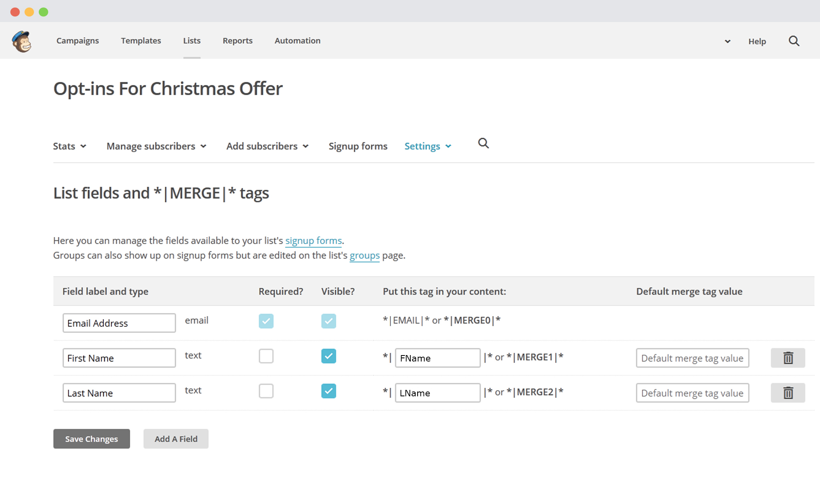Open the Reports menu
This screenshot has height=504, width=820.
pos(237,40)
